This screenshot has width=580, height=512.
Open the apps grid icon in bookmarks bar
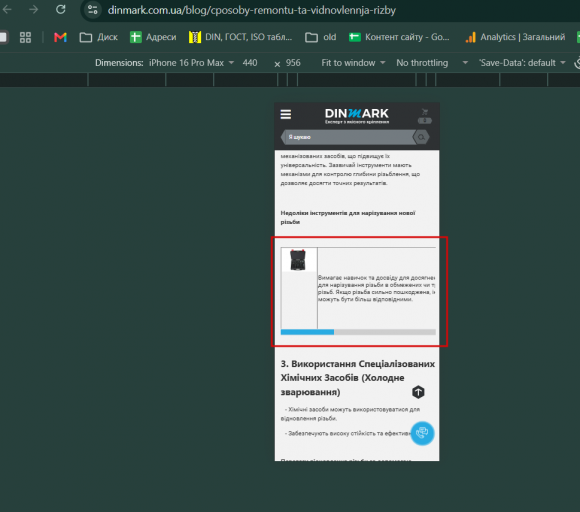pyautogui.click(x=25, y=37)
